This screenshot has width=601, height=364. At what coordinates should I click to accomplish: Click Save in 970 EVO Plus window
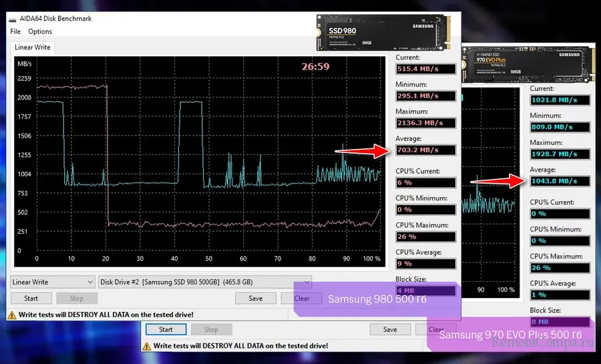[x=390, y=329]
